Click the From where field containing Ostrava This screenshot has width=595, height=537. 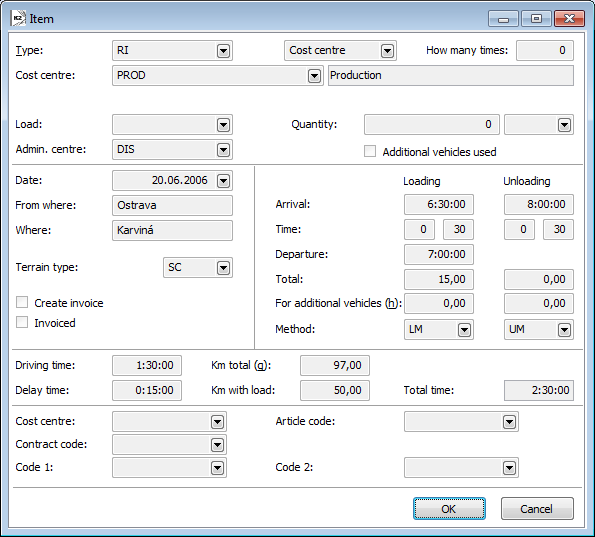point(172,205)
